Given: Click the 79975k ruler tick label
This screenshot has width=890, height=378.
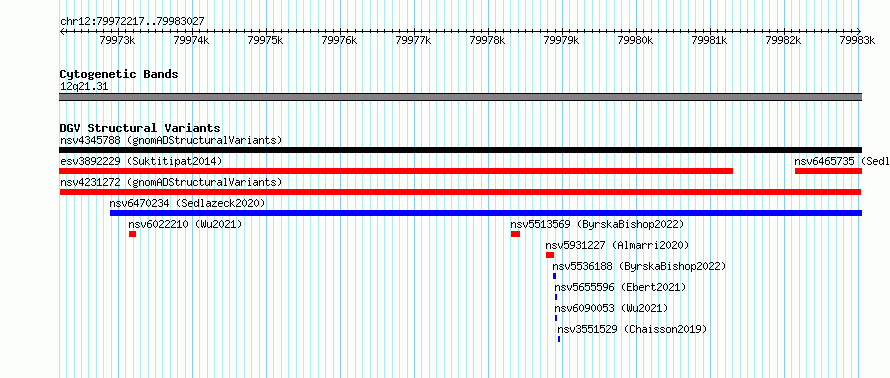Looking at the screenshot, I should pos(265,40).
